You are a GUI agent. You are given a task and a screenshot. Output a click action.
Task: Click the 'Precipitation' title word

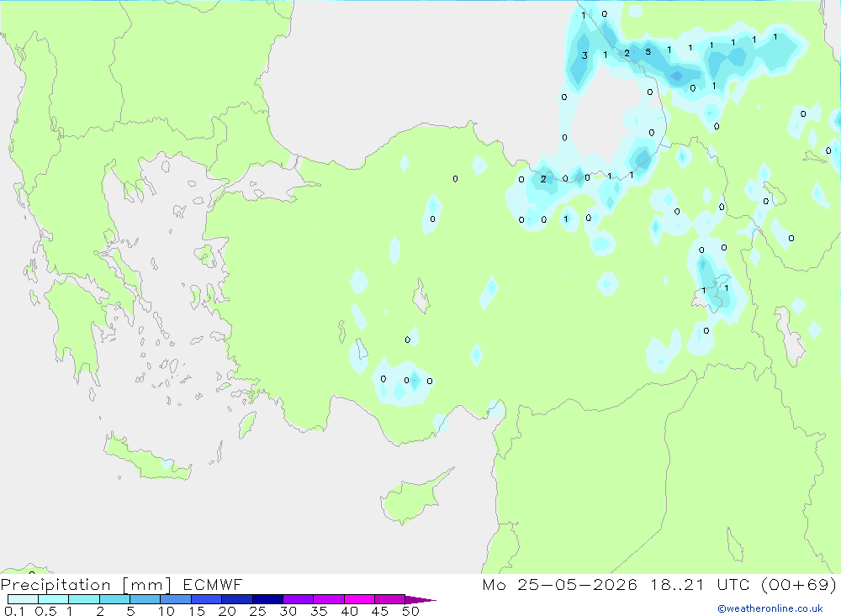tap(56, 585)
